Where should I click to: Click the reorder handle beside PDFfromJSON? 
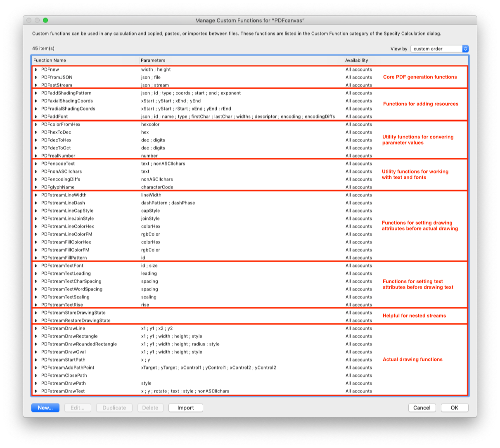point(36,77)
